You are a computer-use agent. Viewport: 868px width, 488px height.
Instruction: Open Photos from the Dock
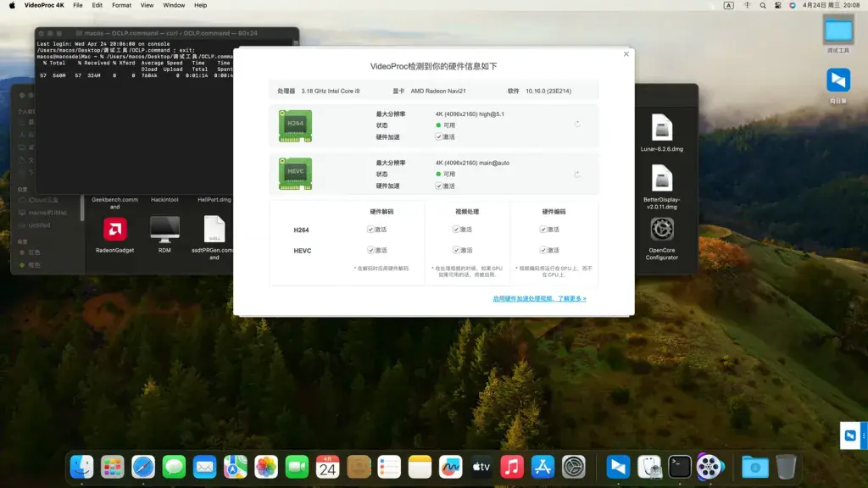[x=265, y=467]
